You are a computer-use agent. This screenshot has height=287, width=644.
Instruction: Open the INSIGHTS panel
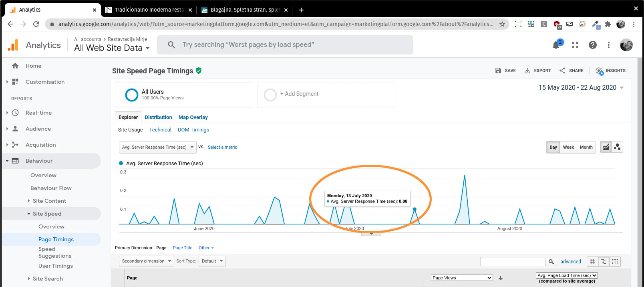pyautogui.click(x=610, y=71)
